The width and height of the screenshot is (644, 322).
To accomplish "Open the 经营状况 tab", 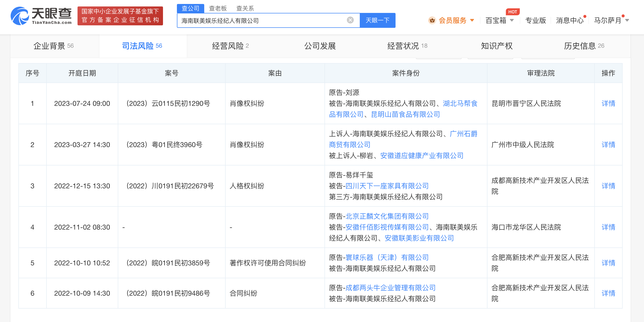I will point(407,46).
